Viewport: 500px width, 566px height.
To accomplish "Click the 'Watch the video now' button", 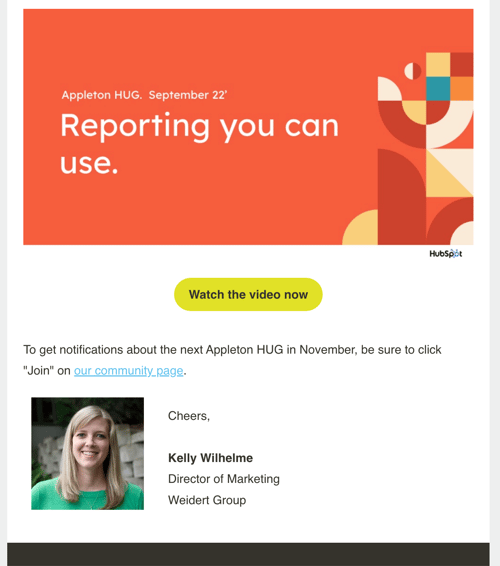I will (x=248, y=294).
